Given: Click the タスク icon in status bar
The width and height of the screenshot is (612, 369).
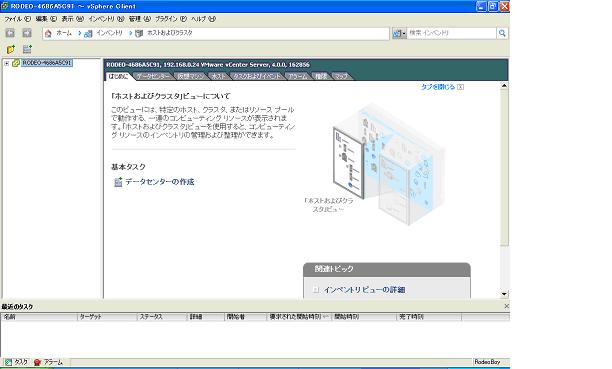Looking at the screenshot, I should [x=8, y=362].
